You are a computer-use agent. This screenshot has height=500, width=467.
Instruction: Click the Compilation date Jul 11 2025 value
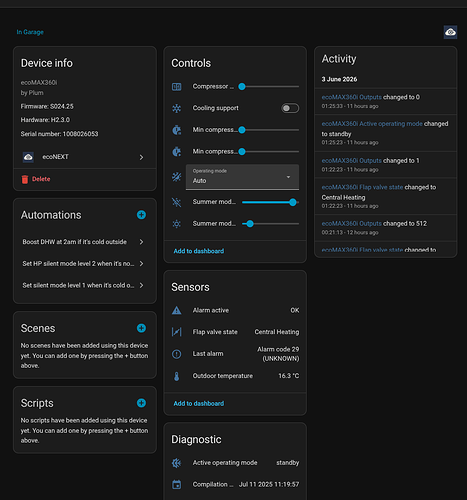pos(269,484)
